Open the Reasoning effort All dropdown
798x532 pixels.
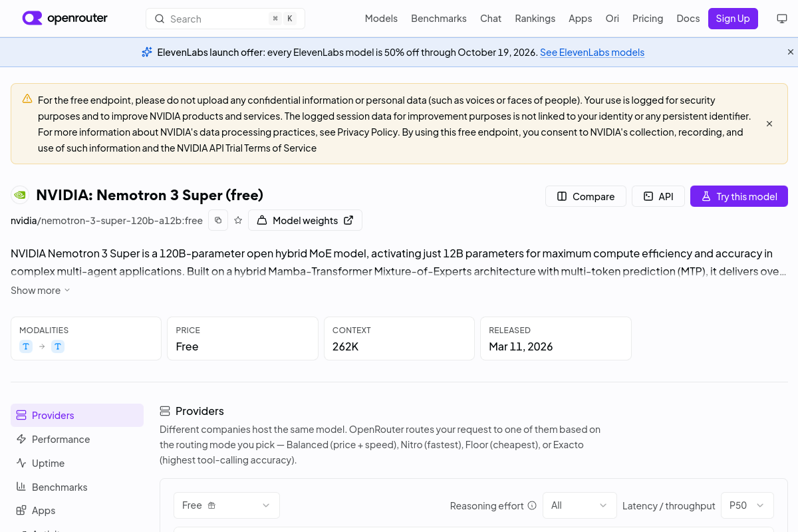pyautogui.click(x=580, y=505)
